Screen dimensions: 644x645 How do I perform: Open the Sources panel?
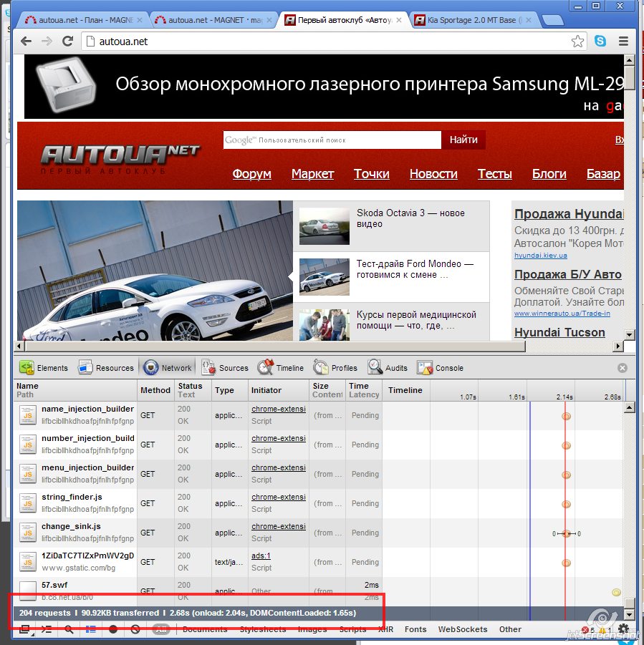coord(225,368)
